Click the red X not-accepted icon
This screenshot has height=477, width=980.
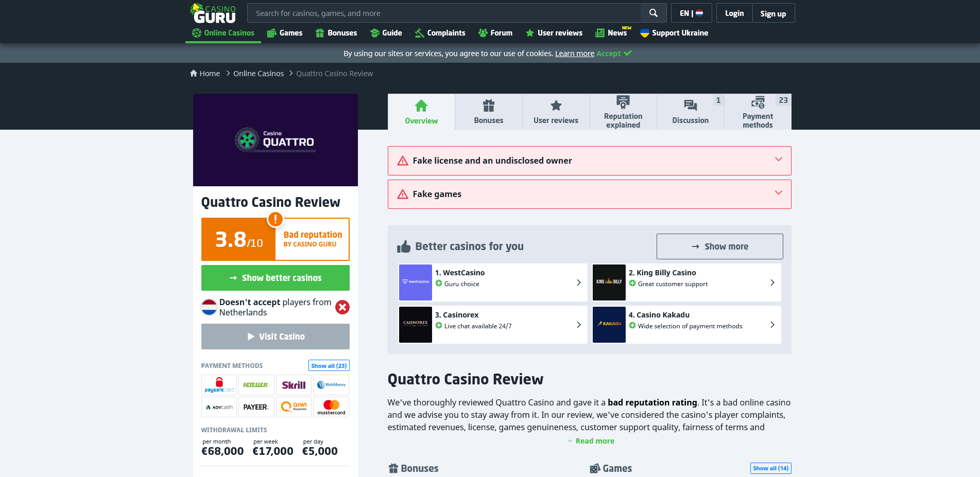tap(342, 307)
